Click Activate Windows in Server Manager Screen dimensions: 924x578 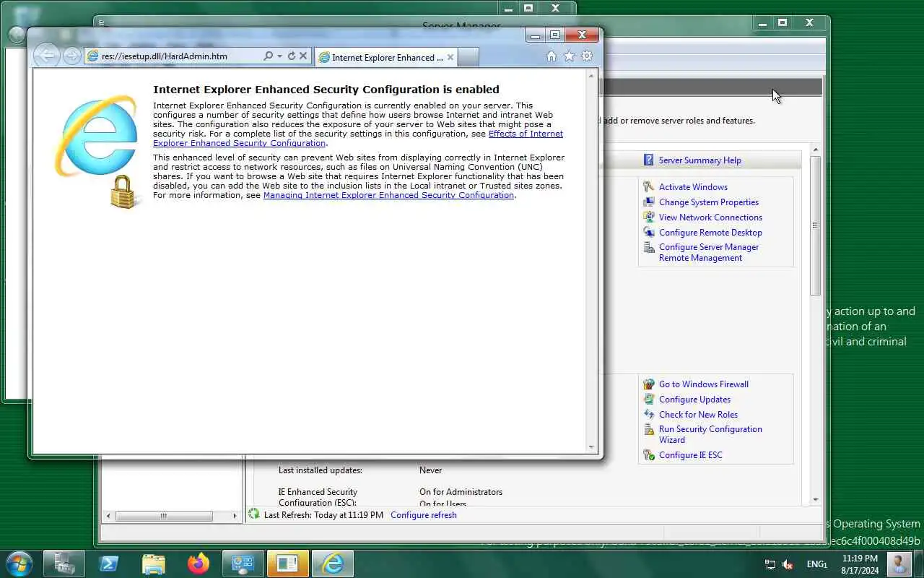(693, 187)
